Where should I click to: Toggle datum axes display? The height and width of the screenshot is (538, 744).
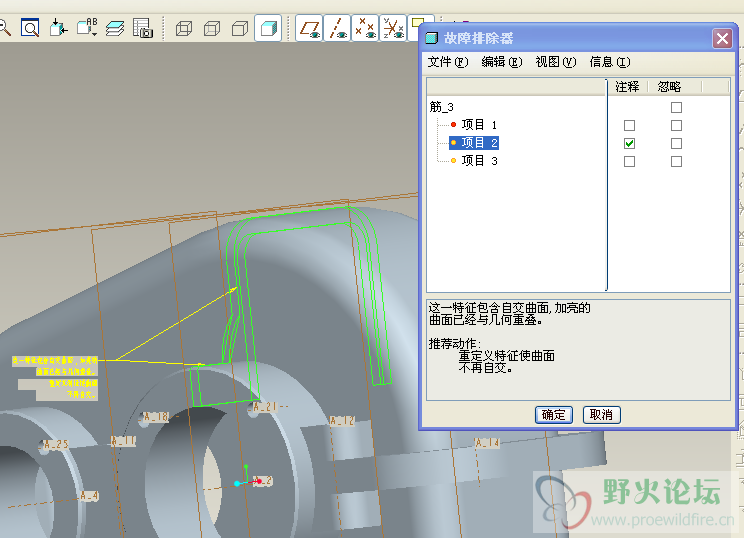(337, 28)
